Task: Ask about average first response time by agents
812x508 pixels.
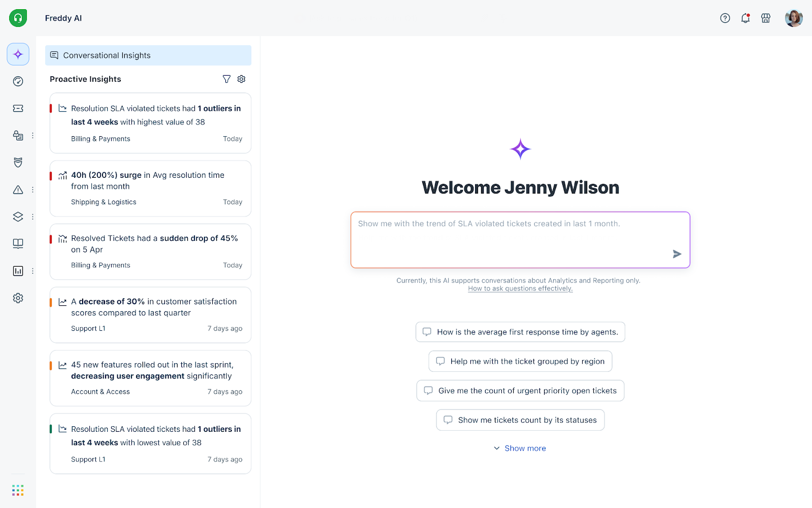Action: (520, 332)
